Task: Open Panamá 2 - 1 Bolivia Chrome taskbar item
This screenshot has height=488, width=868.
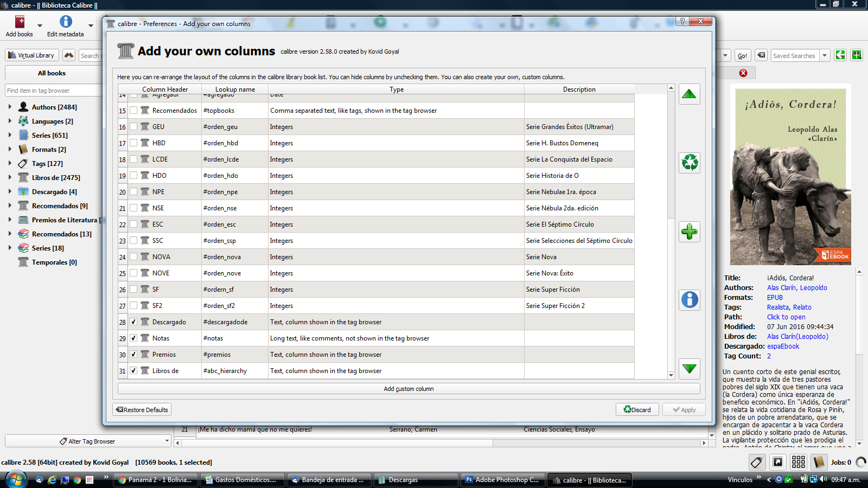Action: click(x=155, y=480)
